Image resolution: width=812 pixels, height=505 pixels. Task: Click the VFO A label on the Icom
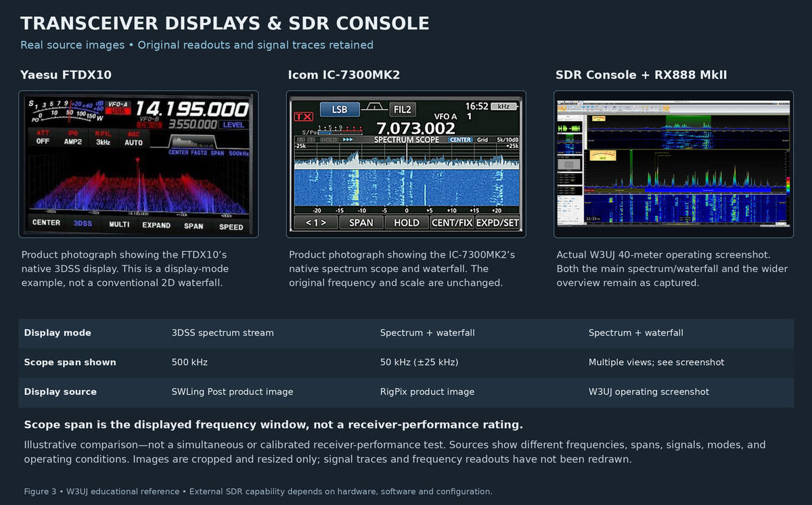(x=445, y=117)
